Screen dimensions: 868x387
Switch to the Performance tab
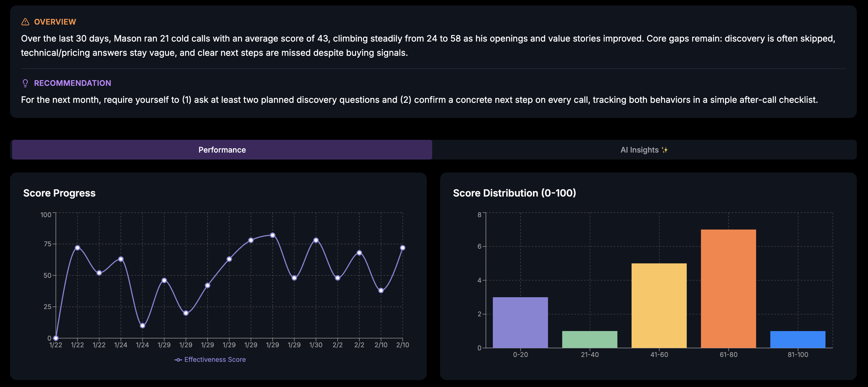(222, 150)
